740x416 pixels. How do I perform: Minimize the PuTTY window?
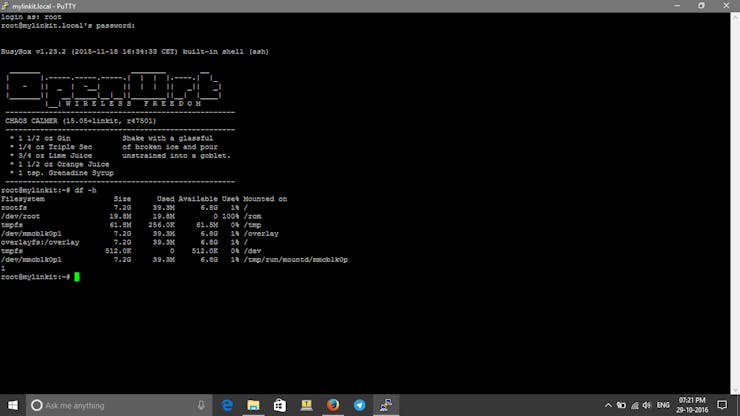[677, 6]
